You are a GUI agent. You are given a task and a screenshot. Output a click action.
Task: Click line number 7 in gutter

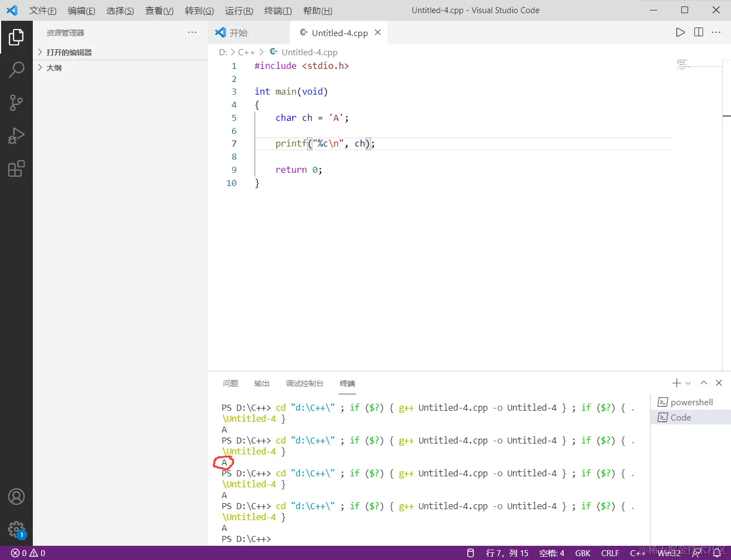pyautogui.click(x=234, y=144)
